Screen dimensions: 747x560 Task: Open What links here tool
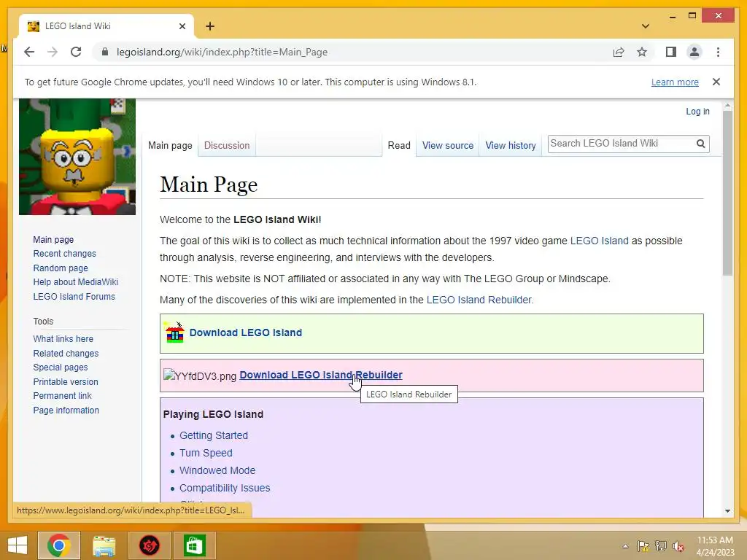(x=63, y=339)
